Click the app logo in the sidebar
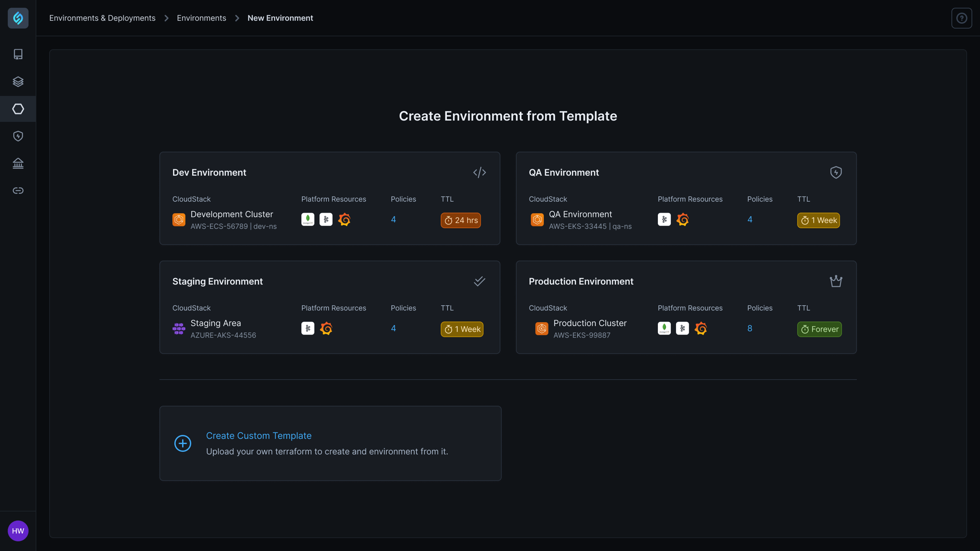Viewport: 980px width, 551px height. (18, 18)
